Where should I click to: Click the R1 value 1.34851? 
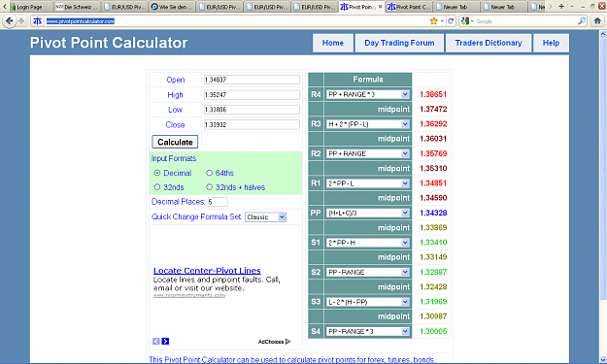click(433, 183)
